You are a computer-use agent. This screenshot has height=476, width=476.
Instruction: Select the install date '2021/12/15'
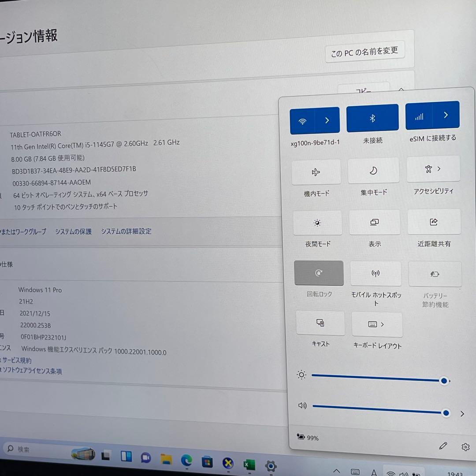[x=35, y=314]
